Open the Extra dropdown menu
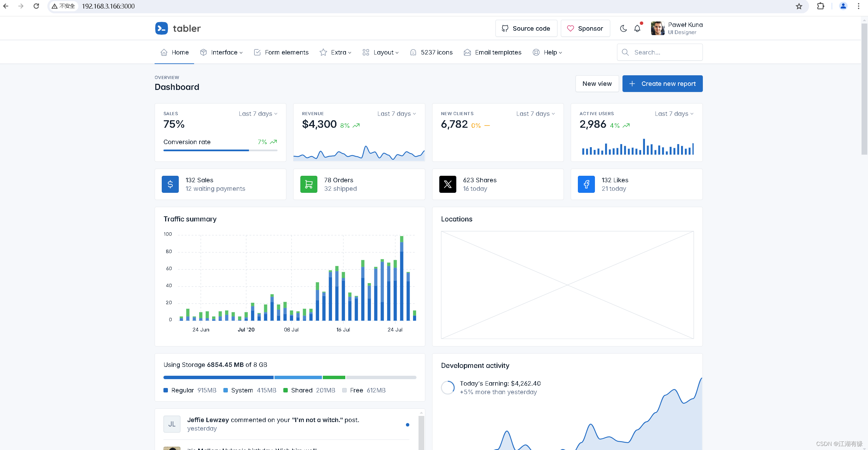 click(x=335, y=52)
